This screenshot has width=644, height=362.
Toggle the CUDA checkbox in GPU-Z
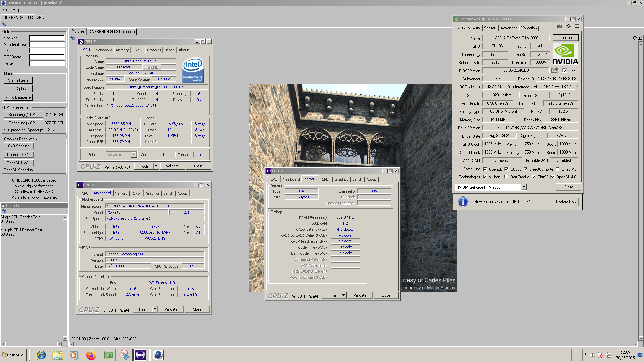click(x=506, y=169)
